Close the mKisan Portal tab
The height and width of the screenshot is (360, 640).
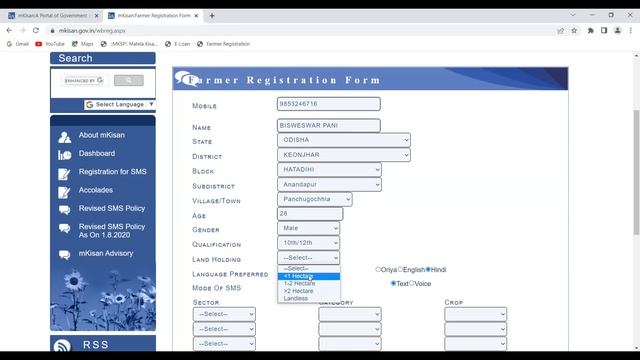pos(96,16)
